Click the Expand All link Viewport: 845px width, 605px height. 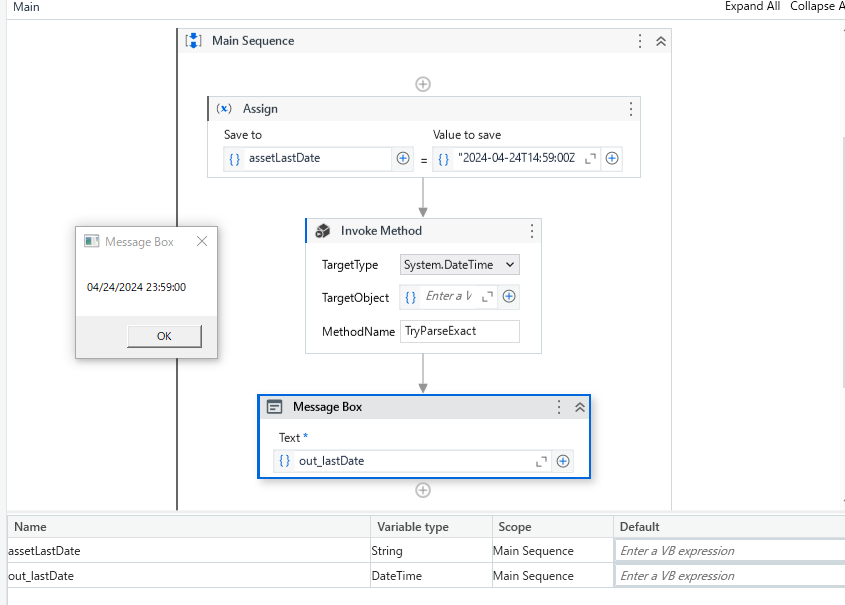tap(752, 6)
